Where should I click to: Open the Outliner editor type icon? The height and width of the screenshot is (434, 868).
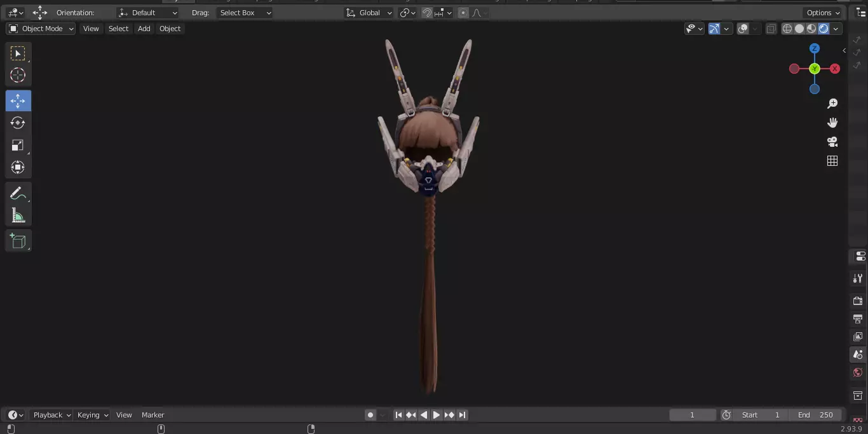860,13
